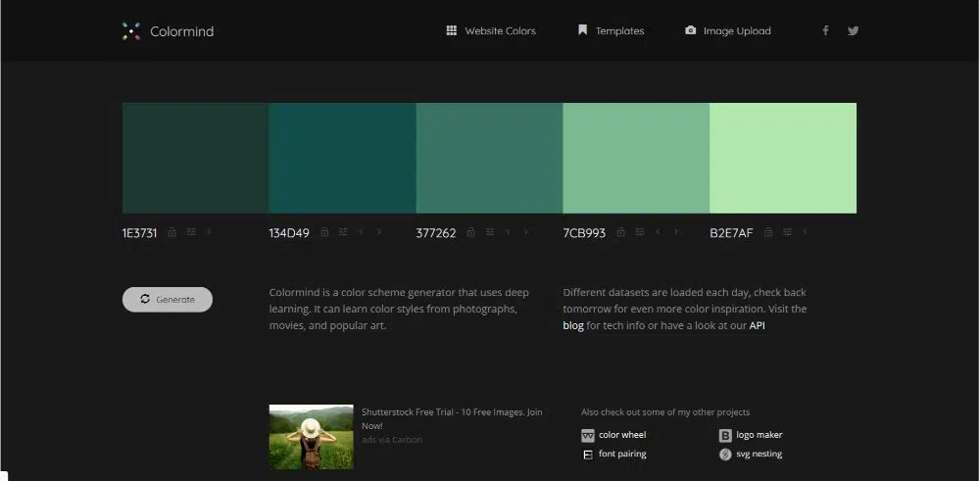Click the Shutterstock ad thumbnail image

pyautogui.click(x=311, y=437)
